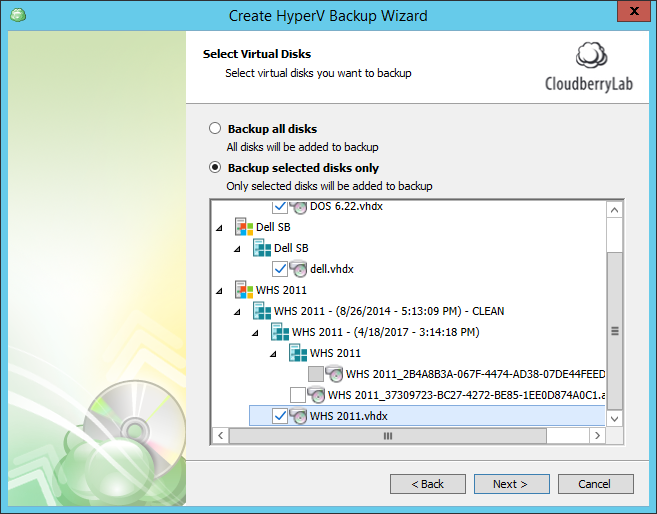The image size is (657, 514).
Task: Collapse the top-level WHS 2011 node
Action: [220, 291]
